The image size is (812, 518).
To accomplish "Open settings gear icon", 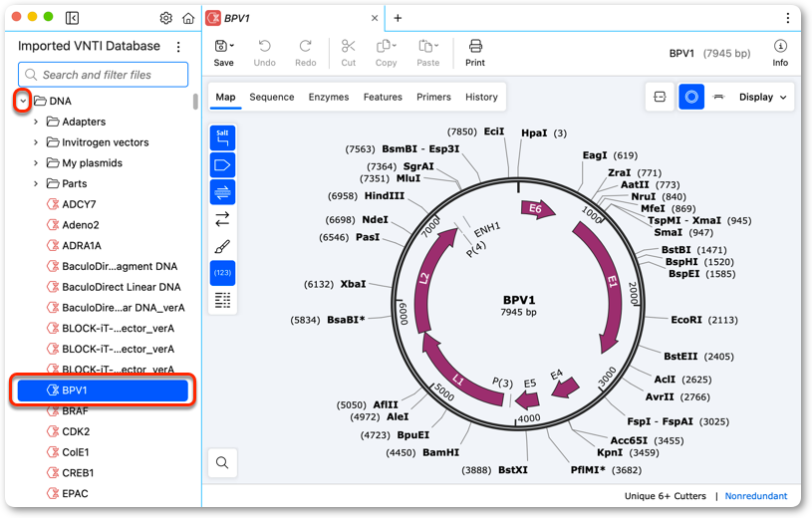I will [x=165, y=18].
